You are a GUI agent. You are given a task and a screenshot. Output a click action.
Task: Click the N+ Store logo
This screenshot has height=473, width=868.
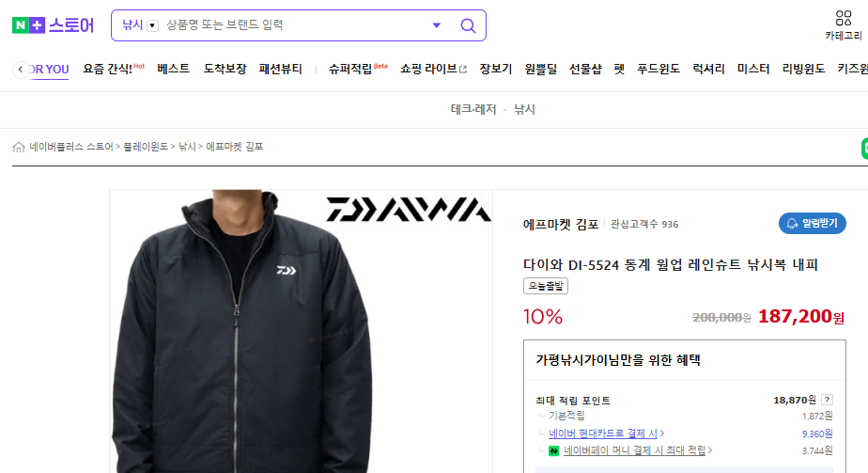click(54, 25)
